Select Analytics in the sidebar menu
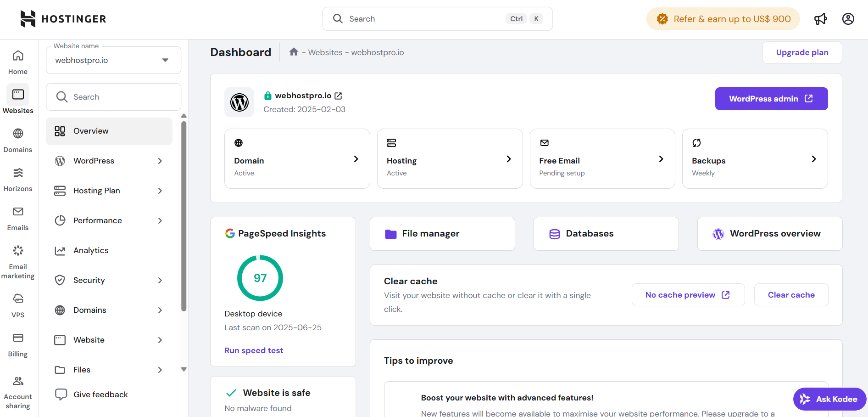Image resolution: width=868 pixels, height=417 pixels. (x=109, y=250)
